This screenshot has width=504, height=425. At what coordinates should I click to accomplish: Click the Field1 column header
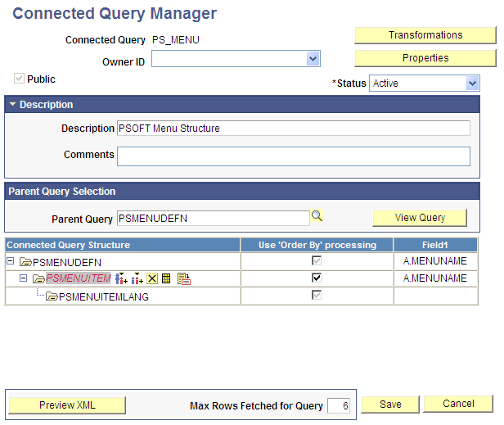pyautogui.click(x=435, y=245)
